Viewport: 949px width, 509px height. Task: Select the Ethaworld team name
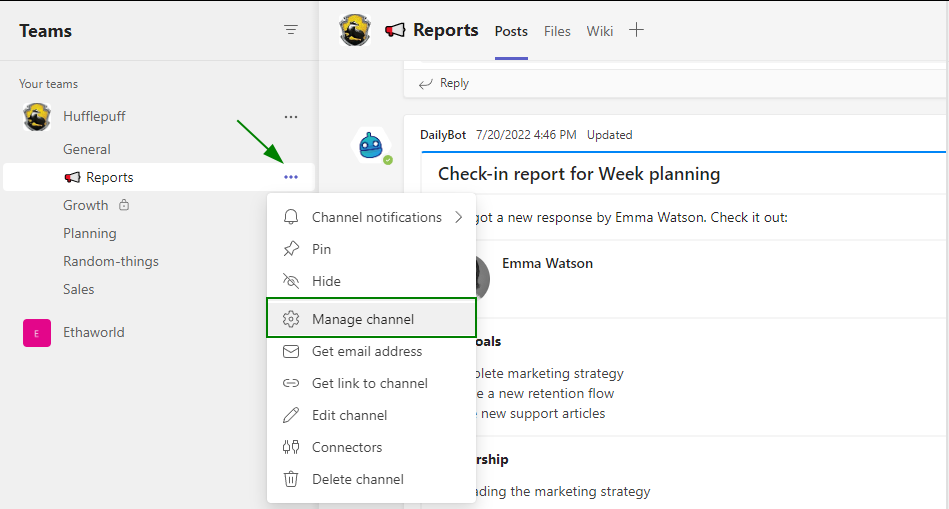[94, 332]
